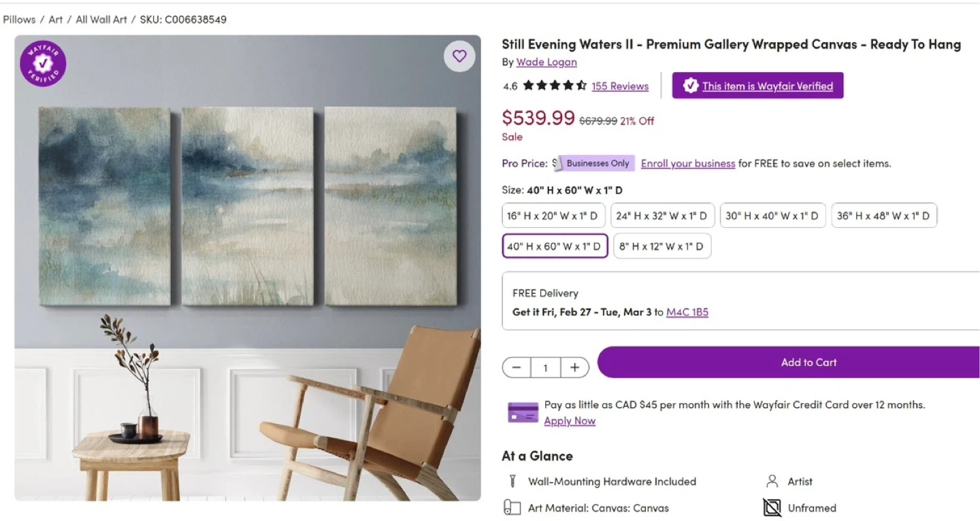The width and height of the screenshot is (980, 521).
Task: Select the 8" H x 12" W size
Action: [x=661, y=246]
